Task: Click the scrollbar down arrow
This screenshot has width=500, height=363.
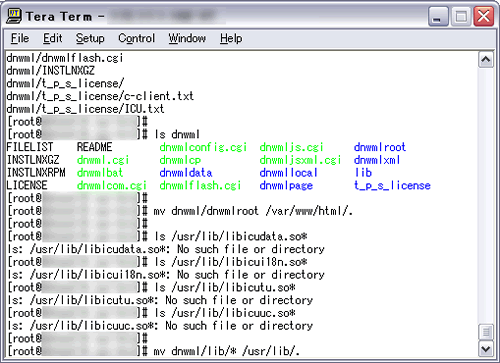Action: 486,349
